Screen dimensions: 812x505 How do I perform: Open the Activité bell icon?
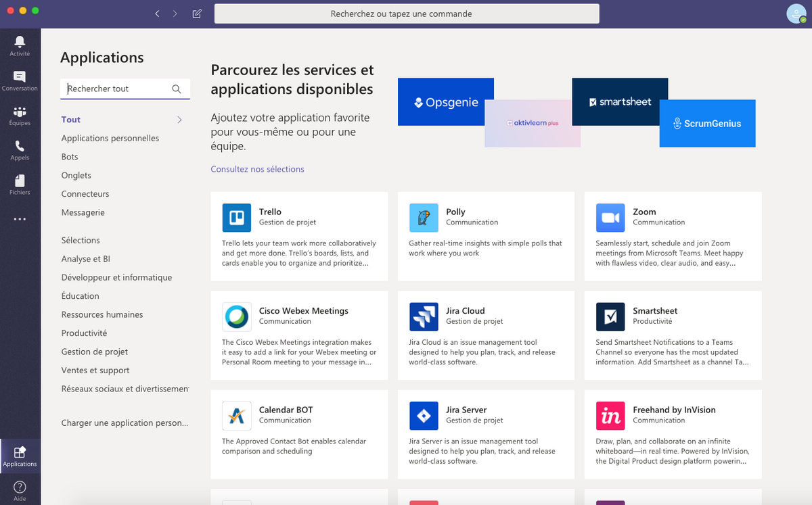(20, 42)
